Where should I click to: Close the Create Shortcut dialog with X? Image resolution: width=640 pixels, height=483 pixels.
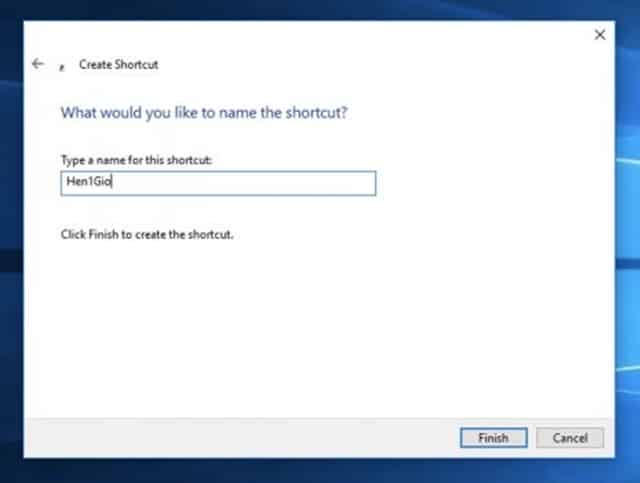tap(600, 35)
